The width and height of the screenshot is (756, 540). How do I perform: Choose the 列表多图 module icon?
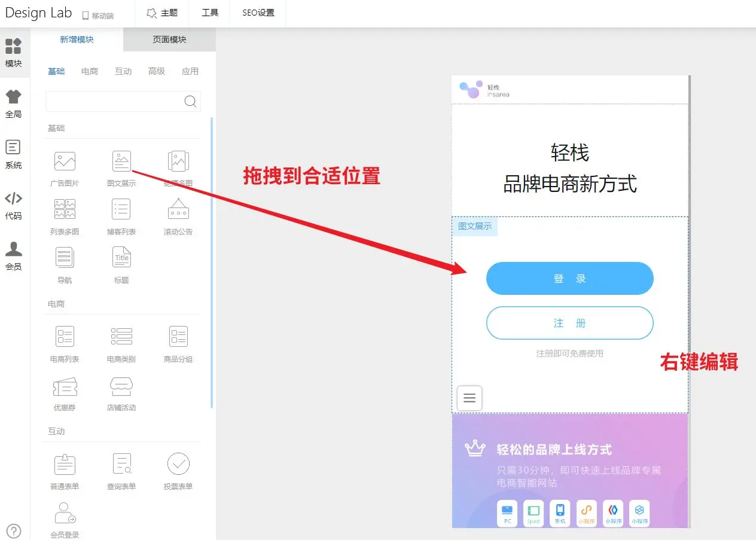click(x=65, y=209)
